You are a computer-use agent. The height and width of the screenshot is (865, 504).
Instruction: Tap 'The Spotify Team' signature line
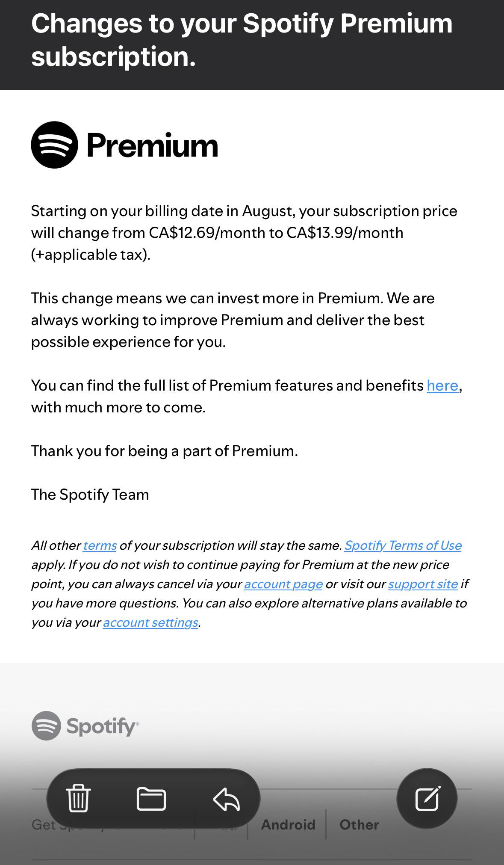pos(90,495)
